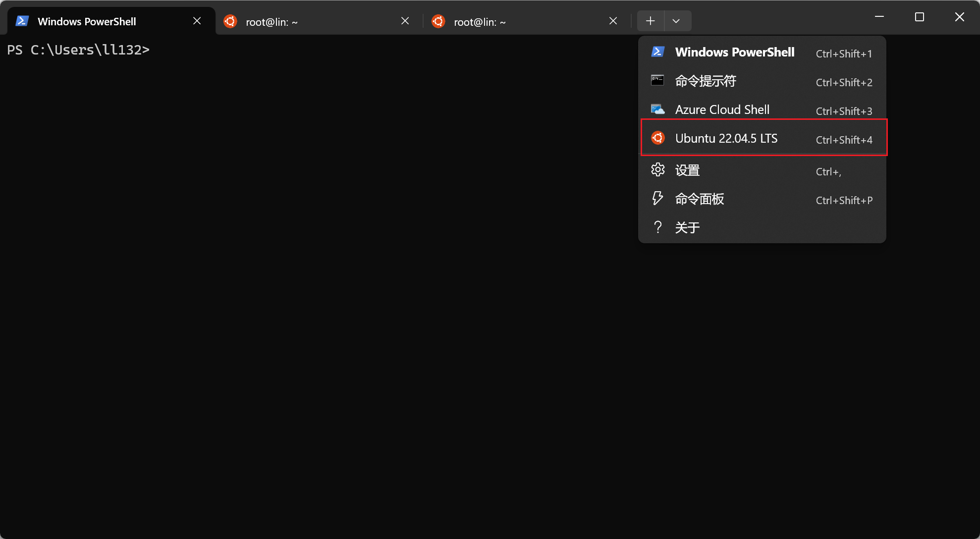Click the settings gear icon

[x=657, y=170]
